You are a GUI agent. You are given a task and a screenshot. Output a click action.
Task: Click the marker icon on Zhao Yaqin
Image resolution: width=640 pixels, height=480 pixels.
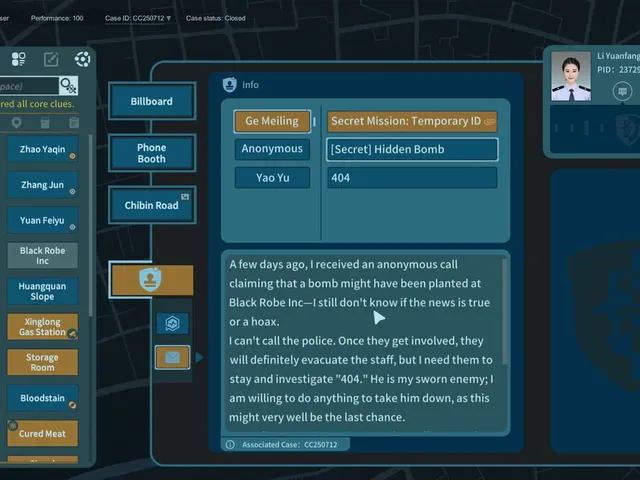tap(72, 156)
